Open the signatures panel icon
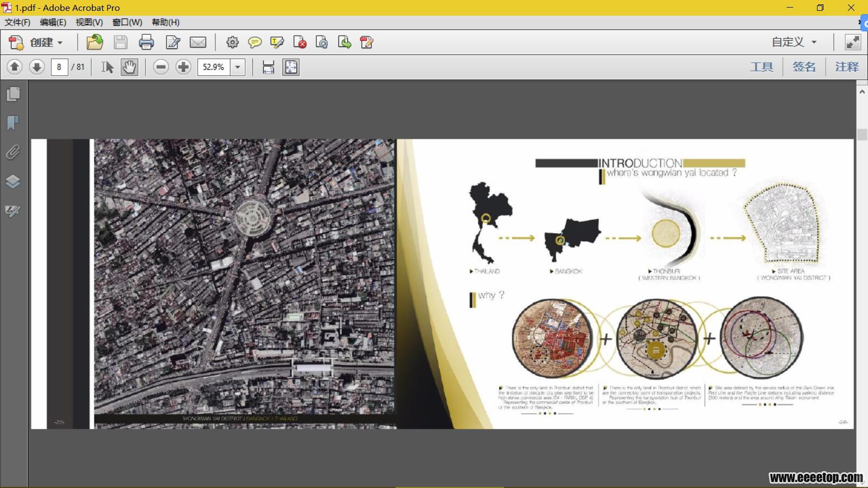The width and height of the screenshot is (868, 488). point(13,210)
